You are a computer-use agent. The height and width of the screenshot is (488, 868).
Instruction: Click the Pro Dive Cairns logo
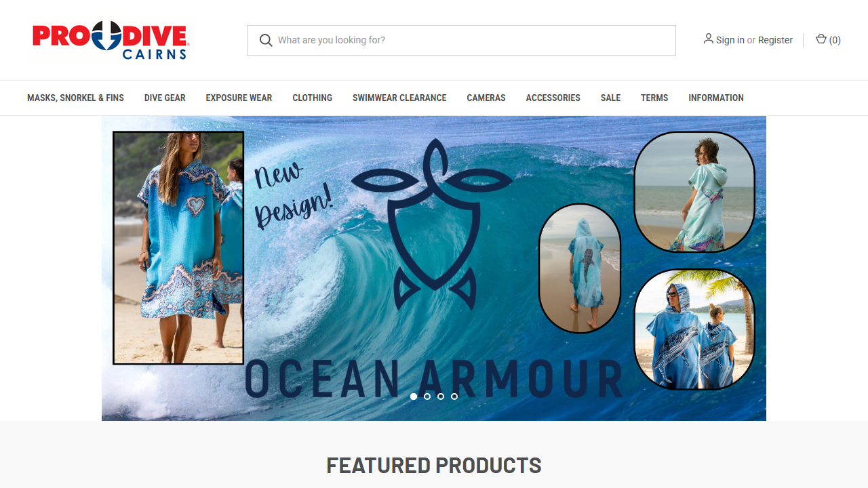point(111,40)
